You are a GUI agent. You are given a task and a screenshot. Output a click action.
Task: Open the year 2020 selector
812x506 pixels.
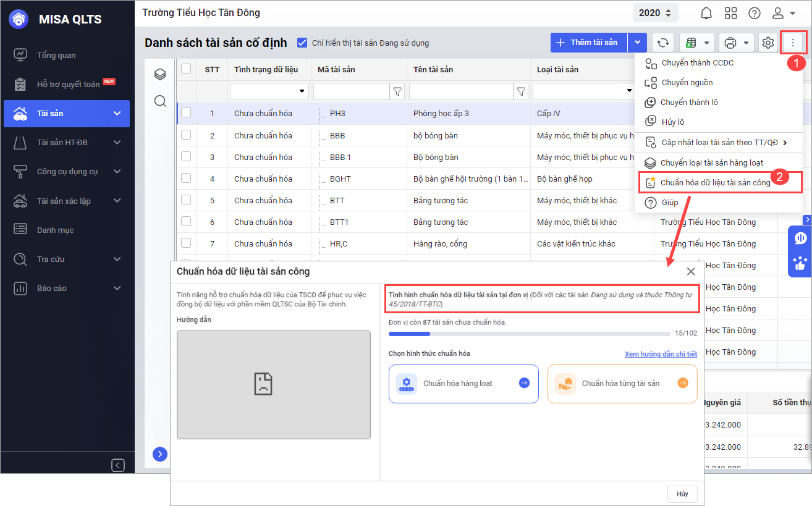[655, 13]
